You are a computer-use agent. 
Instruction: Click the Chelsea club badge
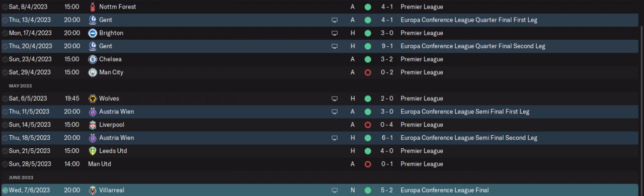click(x=92, y=59)
